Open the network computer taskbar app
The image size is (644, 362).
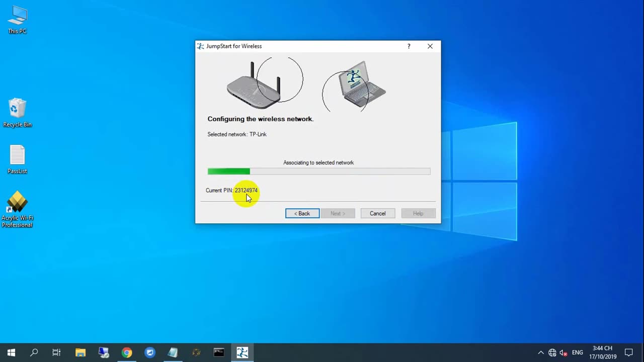point(104,352)
